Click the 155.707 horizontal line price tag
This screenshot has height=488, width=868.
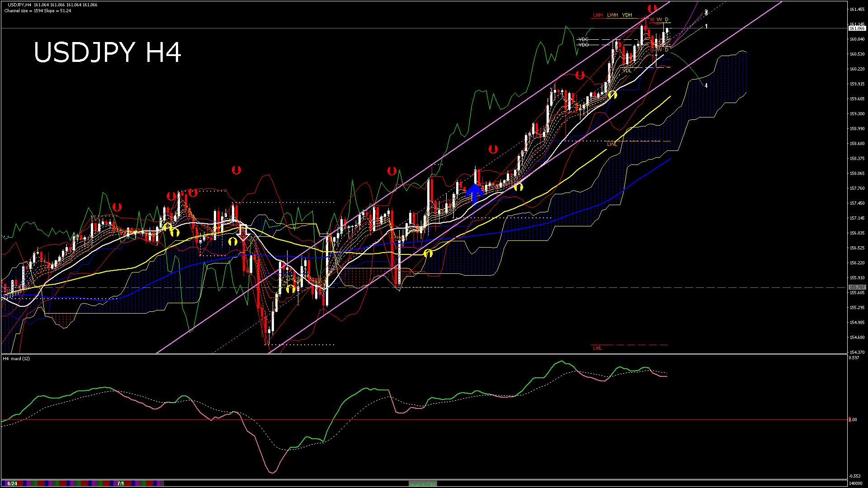857,287
